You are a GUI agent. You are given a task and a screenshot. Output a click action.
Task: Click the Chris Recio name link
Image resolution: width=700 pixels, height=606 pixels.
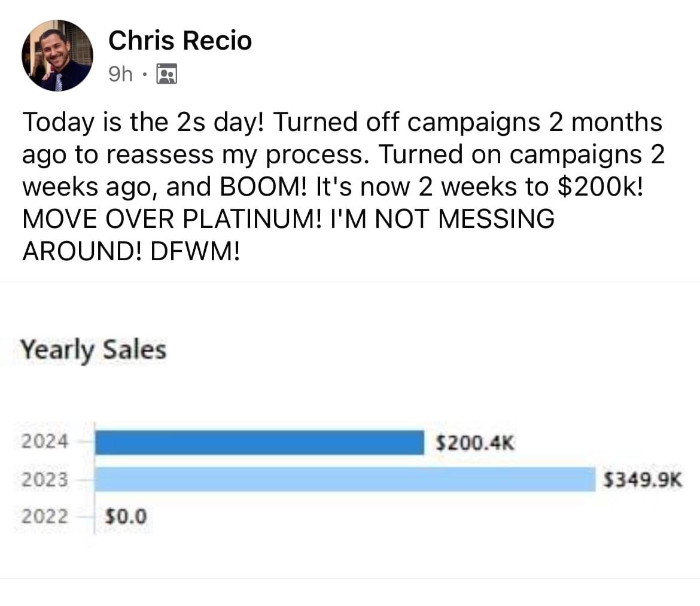coord(180,41)
